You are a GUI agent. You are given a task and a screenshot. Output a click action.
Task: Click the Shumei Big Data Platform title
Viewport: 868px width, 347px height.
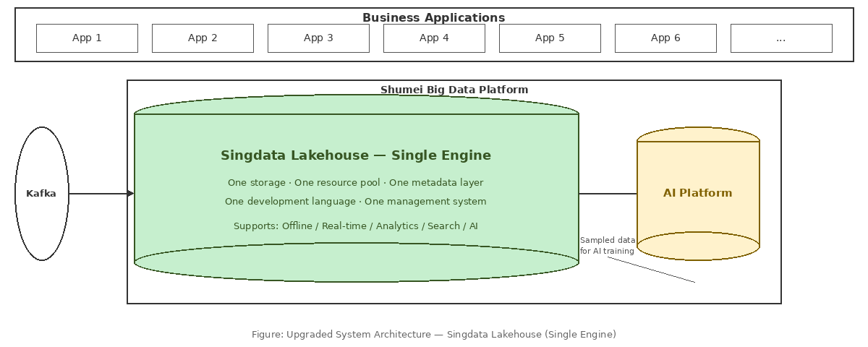pyautogui.click(x=454, y=90)
